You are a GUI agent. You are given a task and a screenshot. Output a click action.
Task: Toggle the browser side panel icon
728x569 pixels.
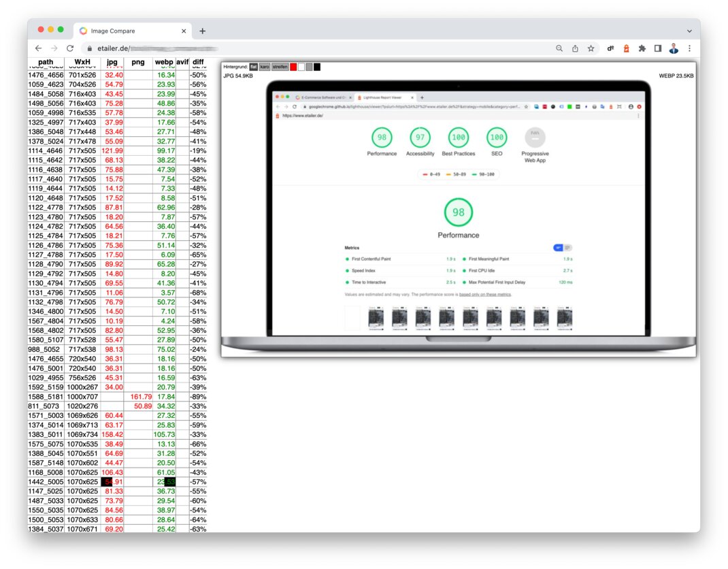(657, 48)
